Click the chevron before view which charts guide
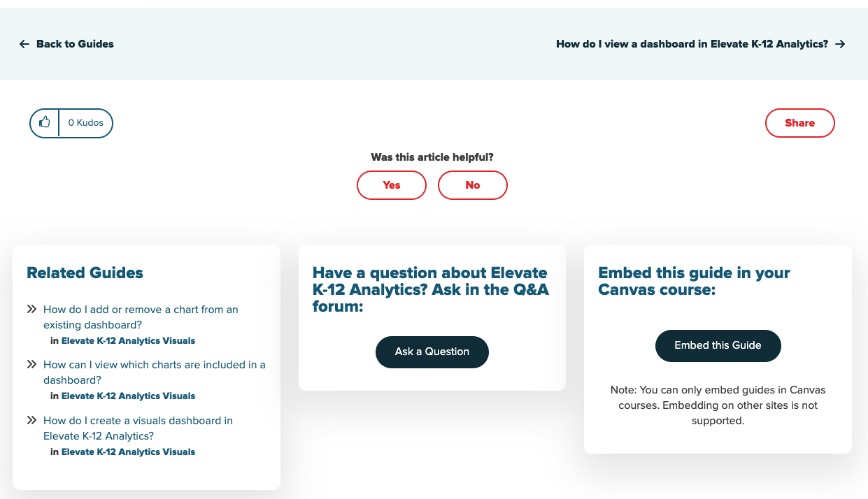 coord(31,364)
